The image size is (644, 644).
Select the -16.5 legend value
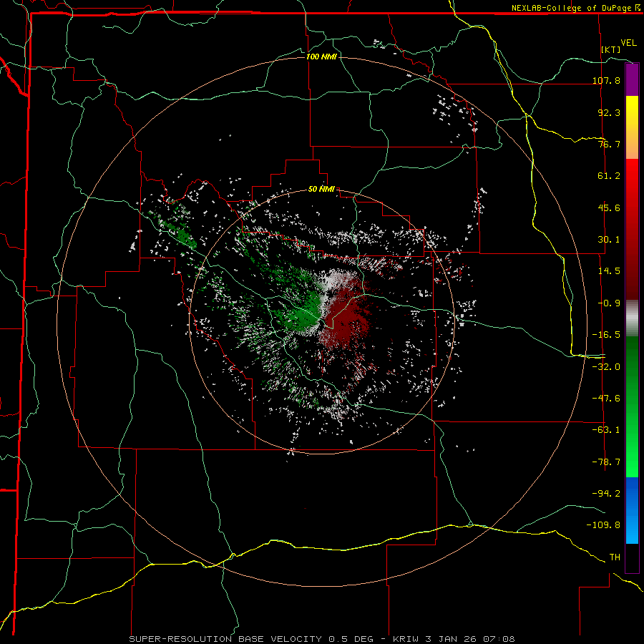[606, 335]
